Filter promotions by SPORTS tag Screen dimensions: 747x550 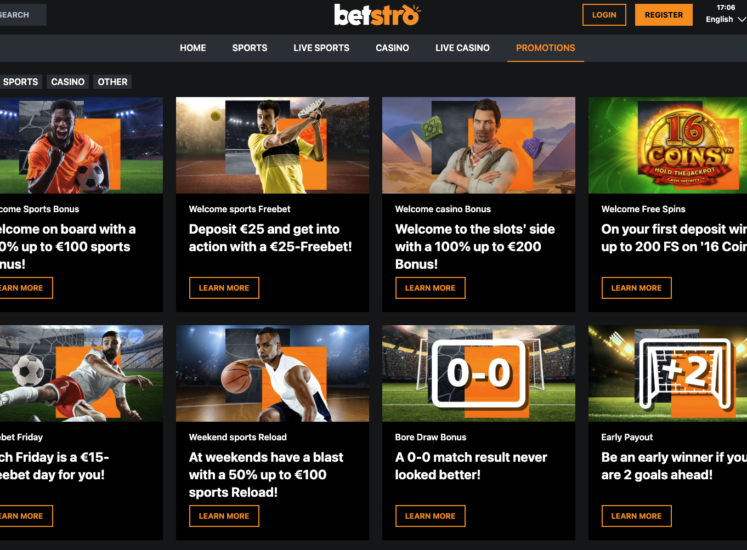(20, 82)
